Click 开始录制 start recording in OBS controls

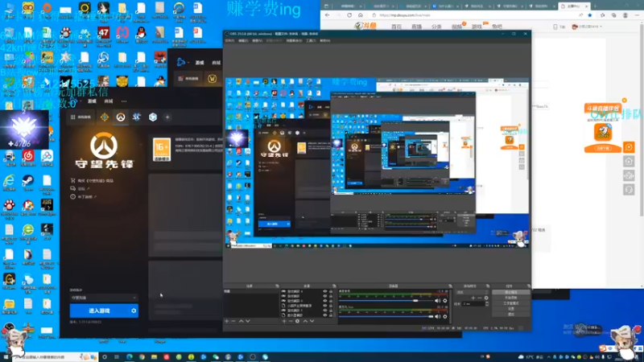pyautogui.click(x=511, y=298)
